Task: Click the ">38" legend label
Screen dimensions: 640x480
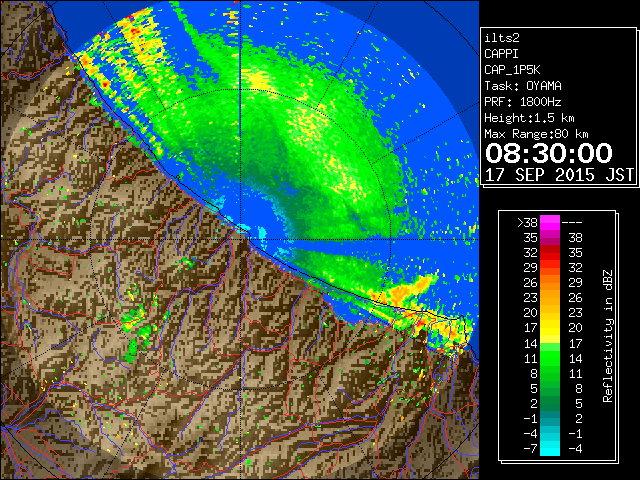Action: (x=527, y=222)
